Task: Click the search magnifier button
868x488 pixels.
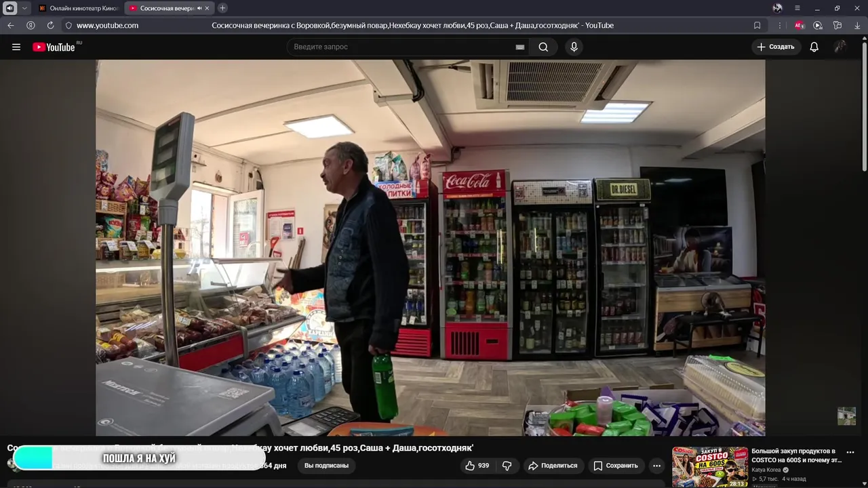Action: (543, 47)
